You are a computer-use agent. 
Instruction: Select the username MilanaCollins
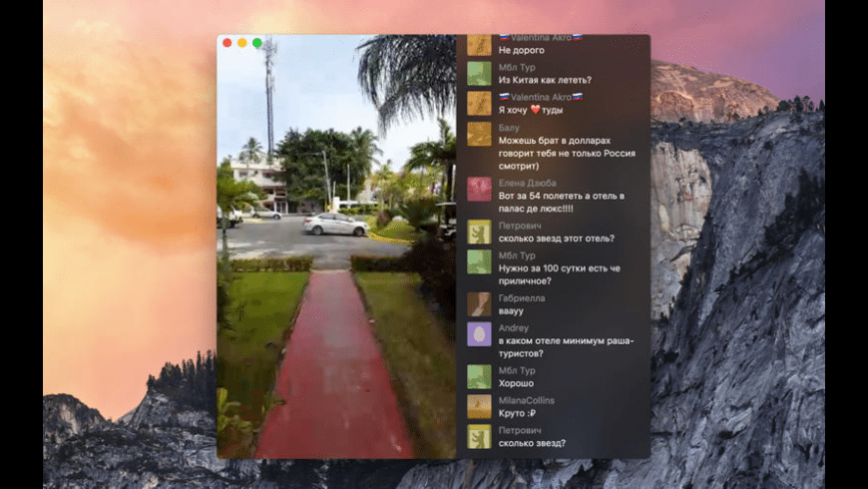click(527, 401)
